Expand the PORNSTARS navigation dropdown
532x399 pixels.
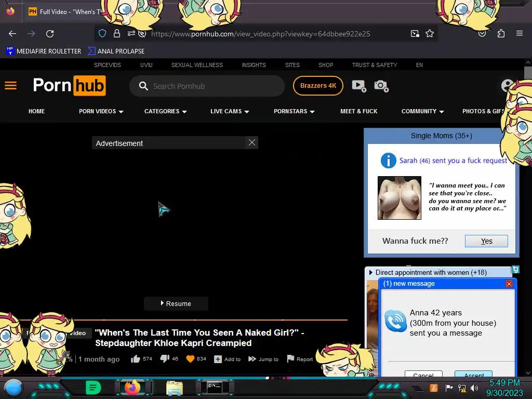(294, 111)
